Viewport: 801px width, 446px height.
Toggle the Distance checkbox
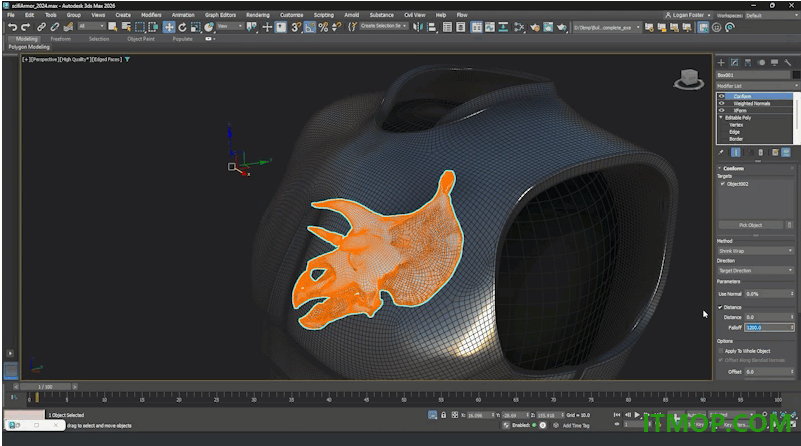tap(720, 307)
